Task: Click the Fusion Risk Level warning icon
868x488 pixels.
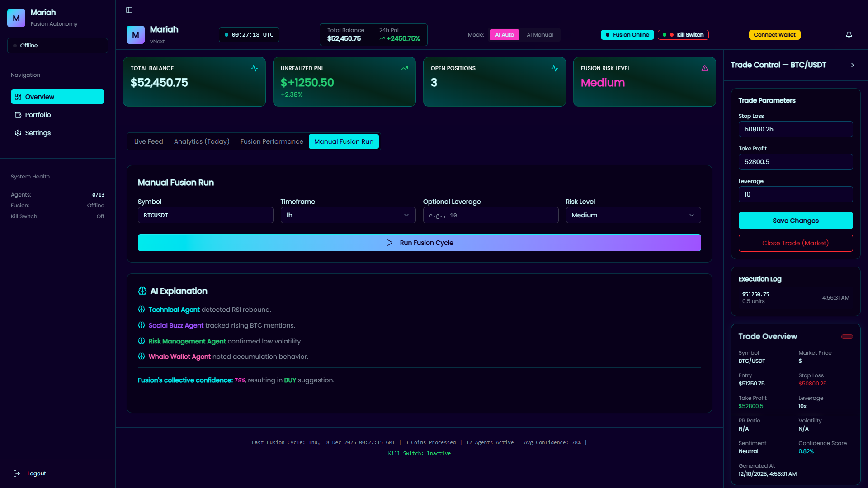Action: coord(704,68)
